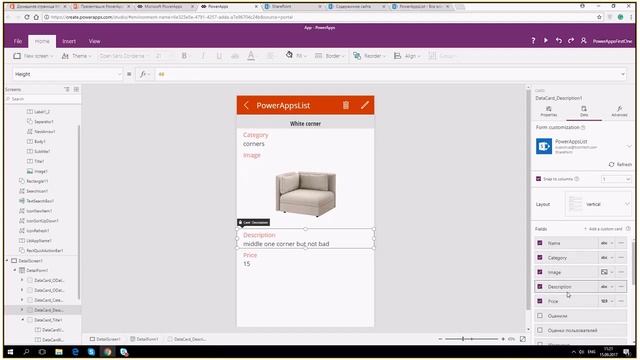Select DetailScreen1 in the breadcrumb bar
Image resolution: width=640 pixels, height=360 pixels.
[105, 339]
